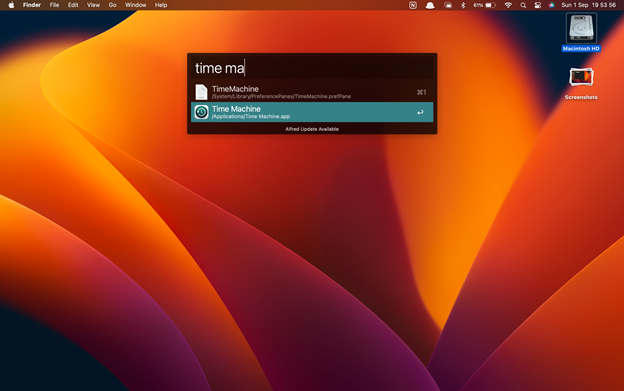This screenshot has height=391, width=624.
Task: Open the Help menu
Action: (161, 5)
